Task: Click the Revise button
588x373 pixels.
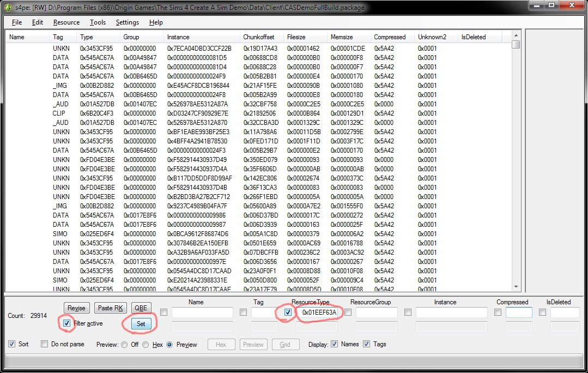Action: 76,308
